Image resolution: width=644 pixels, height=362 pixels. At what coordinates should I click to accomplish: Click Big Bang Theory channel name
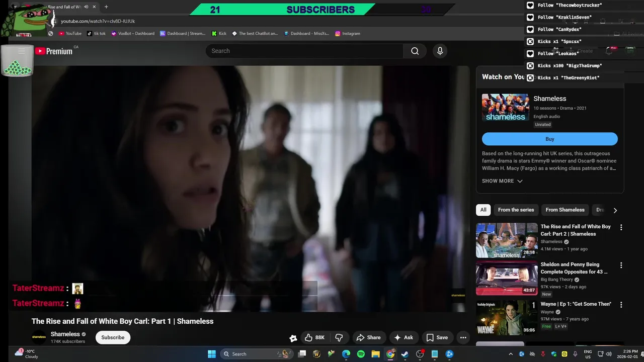click(556, 280)
